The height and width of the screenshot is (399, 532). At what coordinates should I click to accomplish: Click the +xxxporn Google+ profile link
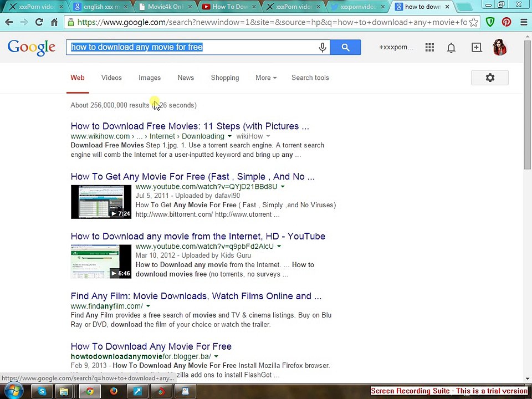(x=396, y=47)
